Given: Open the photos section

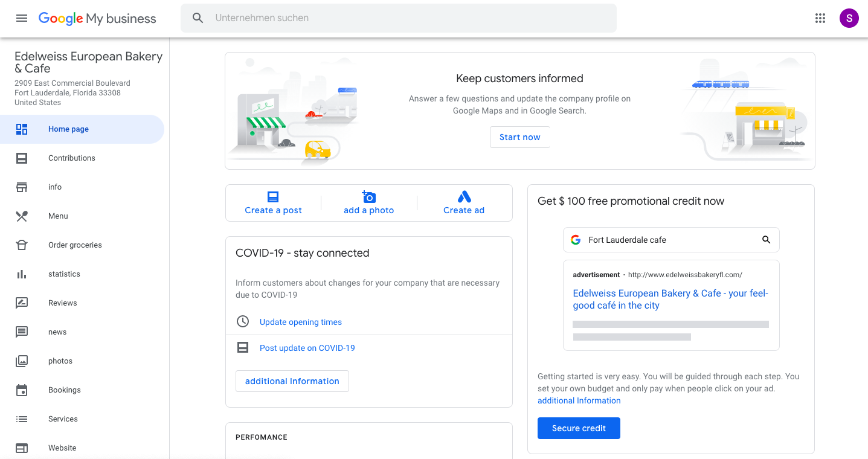Looking at the screenshot, I should point(60,361).
